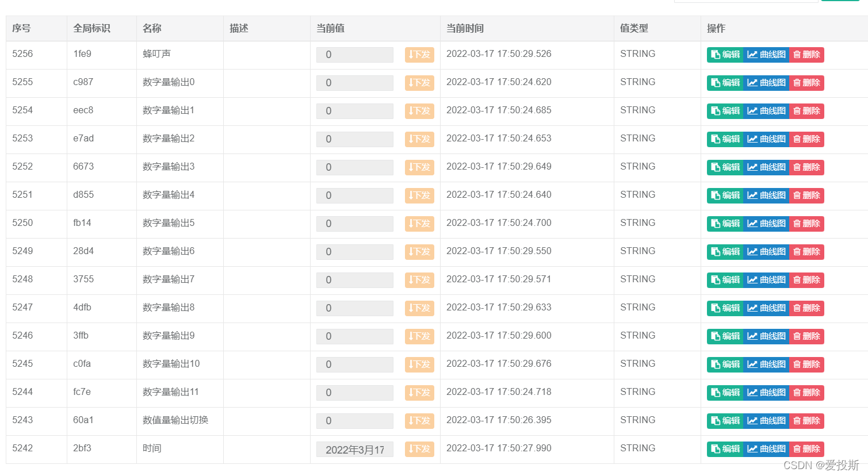Edit the 时间 entry
Viewport: 868px width, 476px height.
725,449
